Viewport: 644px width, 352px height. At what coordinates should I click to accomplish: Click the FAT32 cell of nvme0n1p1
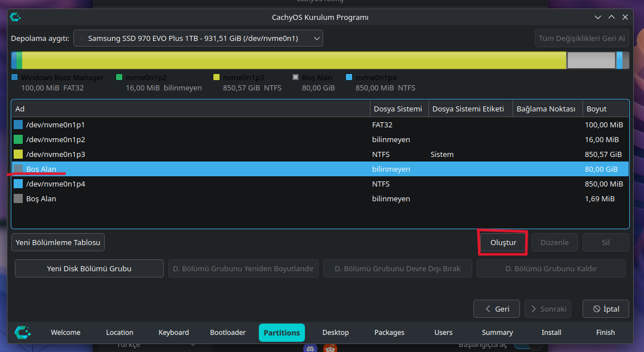pos(382,125)
